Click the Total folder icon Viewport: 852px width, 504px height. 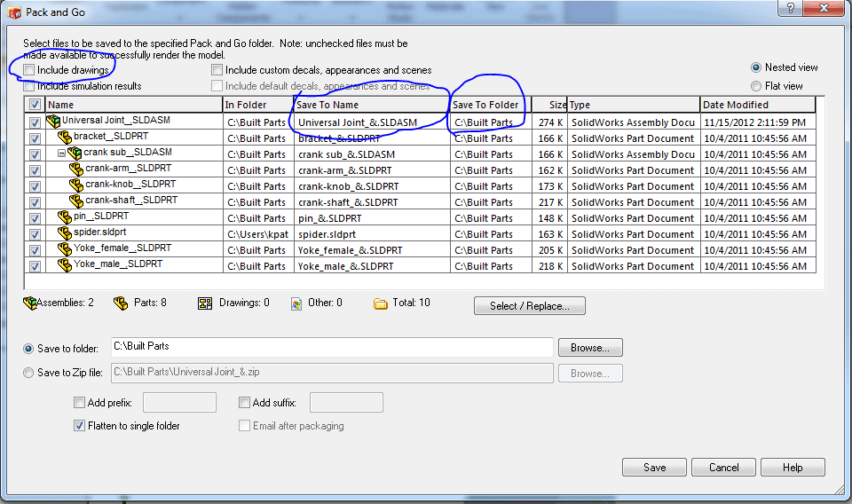coord(381,303)
